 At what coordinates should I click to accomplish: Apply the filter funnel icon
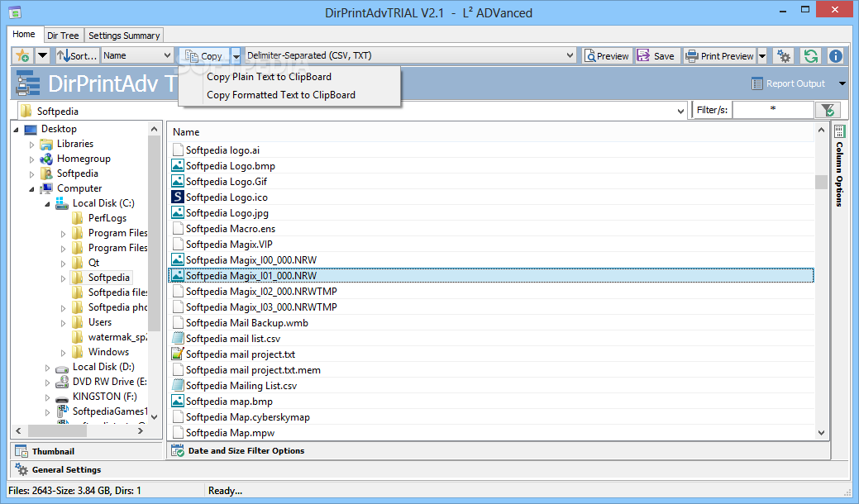click(x=828, y=110)
